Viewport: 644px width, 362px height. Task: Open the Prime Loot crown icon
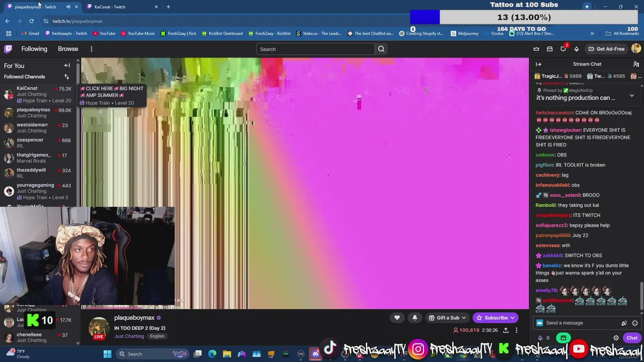536,49
